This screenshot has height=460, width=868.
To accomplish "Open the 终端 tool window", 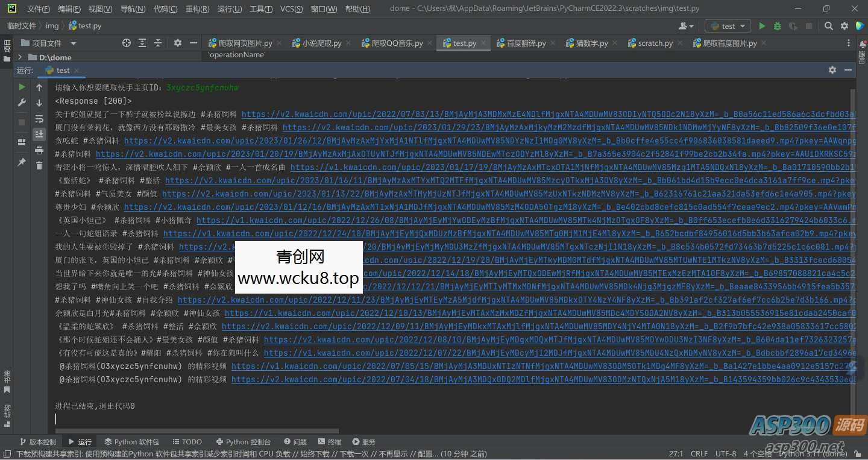I will point(329,441).
